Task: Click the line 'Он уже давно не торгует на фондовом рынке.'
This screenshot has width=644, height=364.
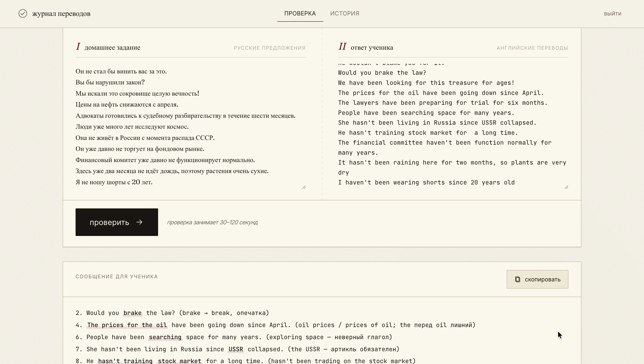Action: point(140,149)
